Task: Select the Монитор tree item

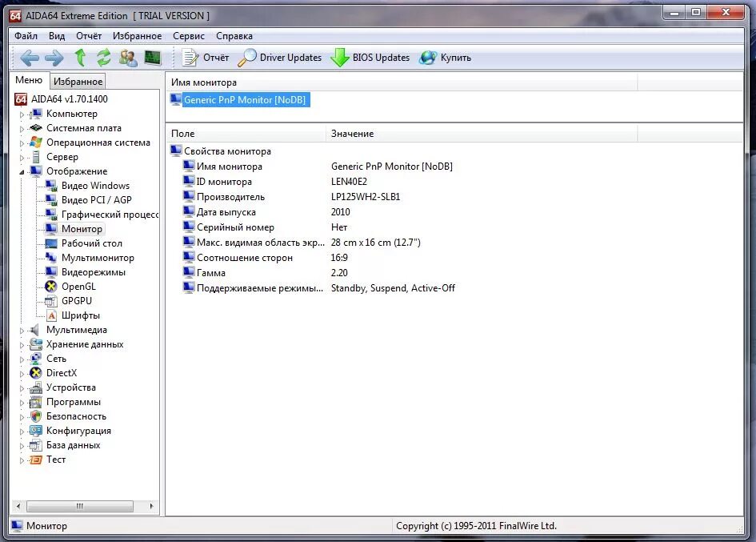Action: click(x=82, y=229)
